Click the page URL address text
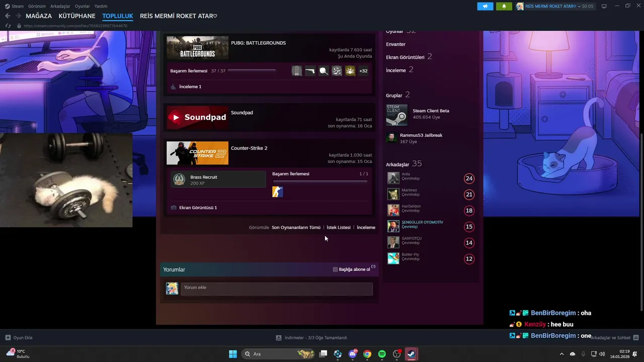Image resolution: width=644 pixels, height=362 pixels. point(75,26)
